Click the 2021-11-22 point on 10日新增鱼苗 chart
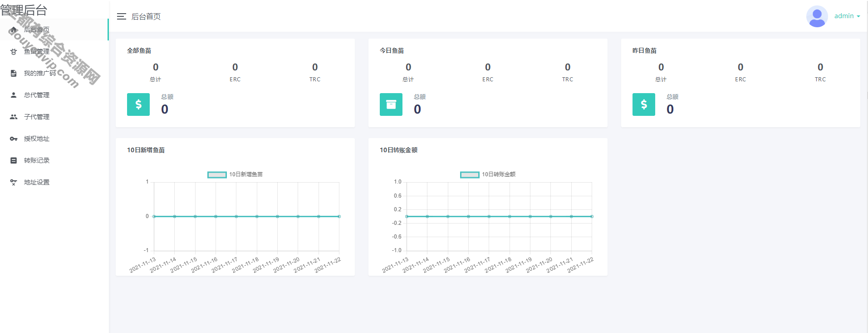Screen dimensions: 868x333 (x=339, y=216)
